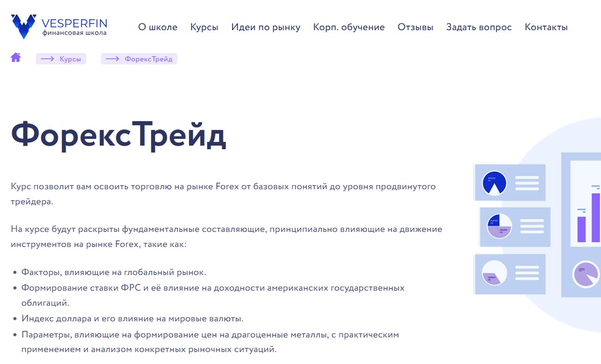Open the Задать вопрос page
The height and width of the screenshot is (364, 601).
pyautogui.click(x=479, y=27)
